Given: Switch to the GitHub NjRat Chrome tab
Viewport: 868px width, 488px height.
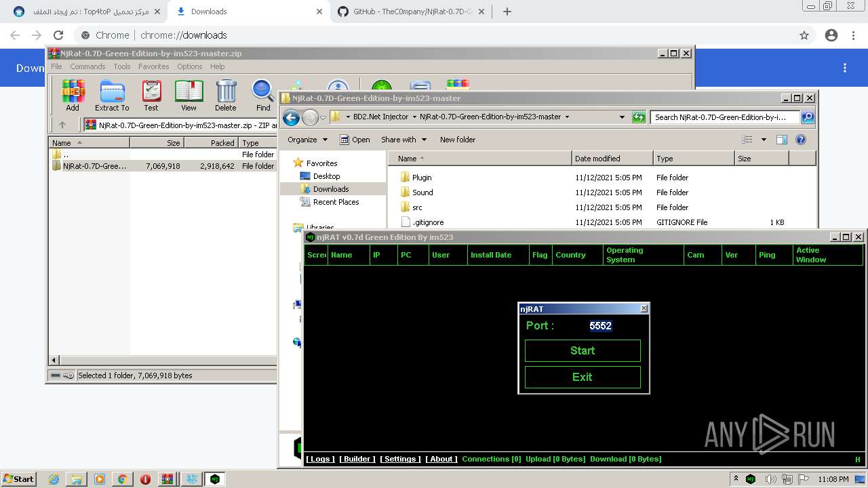Looking at the screenshot, I should pyautogui.click(x=410, y=12).
